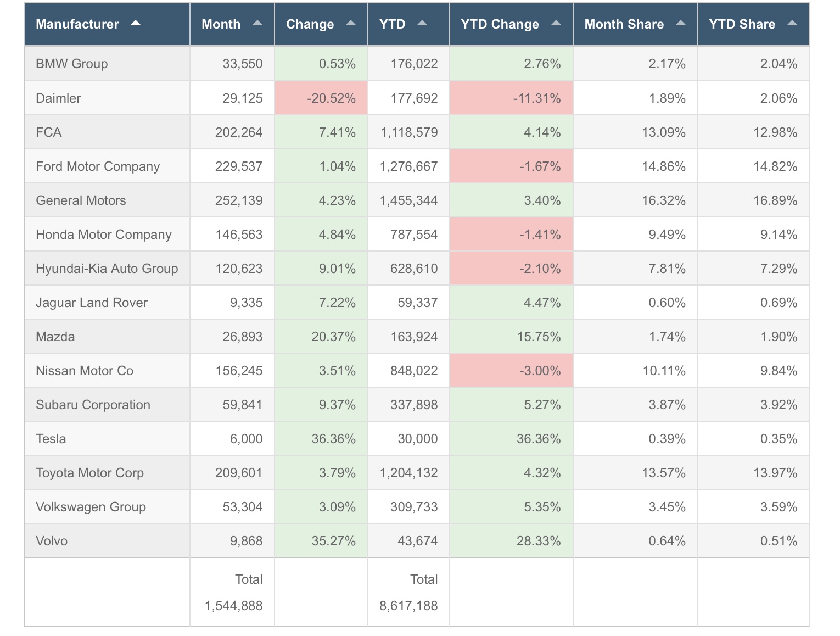Click Nissan's -3.00% YTD change

540,371
